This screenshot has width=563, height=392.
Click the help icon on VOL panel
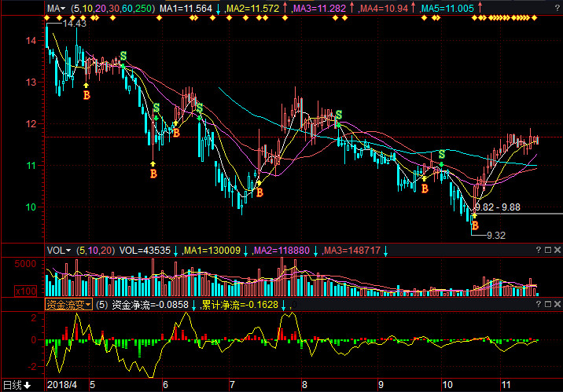coord(537,250)
